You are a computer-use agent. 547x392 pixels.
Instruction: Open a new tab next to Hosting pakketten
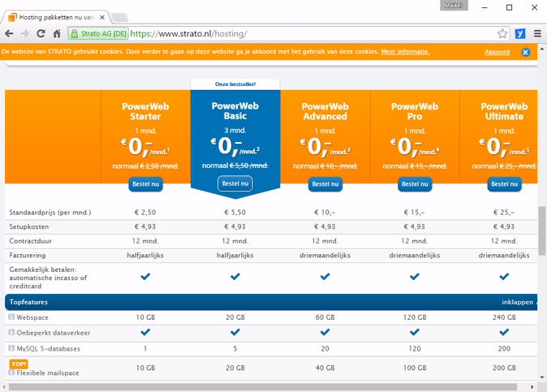click(x=120, y=17)
